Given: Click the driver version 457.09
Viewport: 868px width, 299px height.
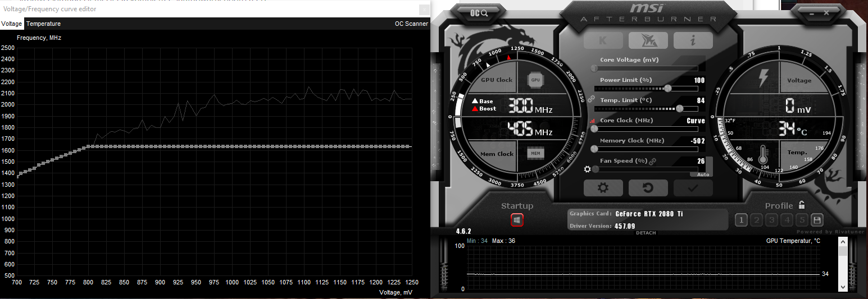Looking at the screenshot, I should (x=624, y=226).
